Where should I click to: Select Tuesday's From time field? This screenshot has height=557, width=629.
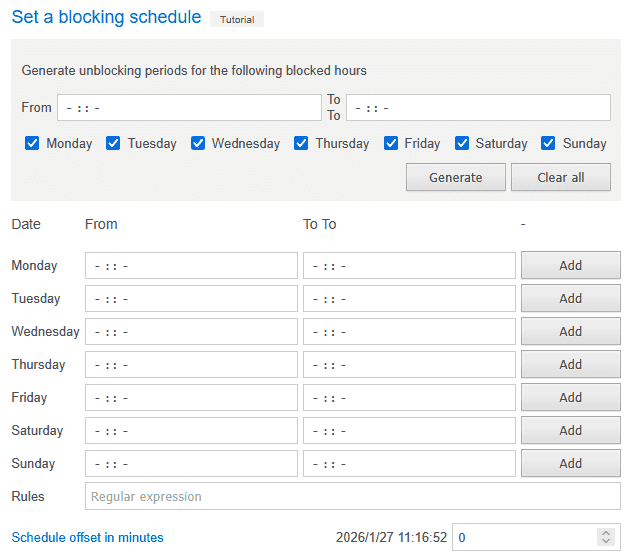[191, 298]
